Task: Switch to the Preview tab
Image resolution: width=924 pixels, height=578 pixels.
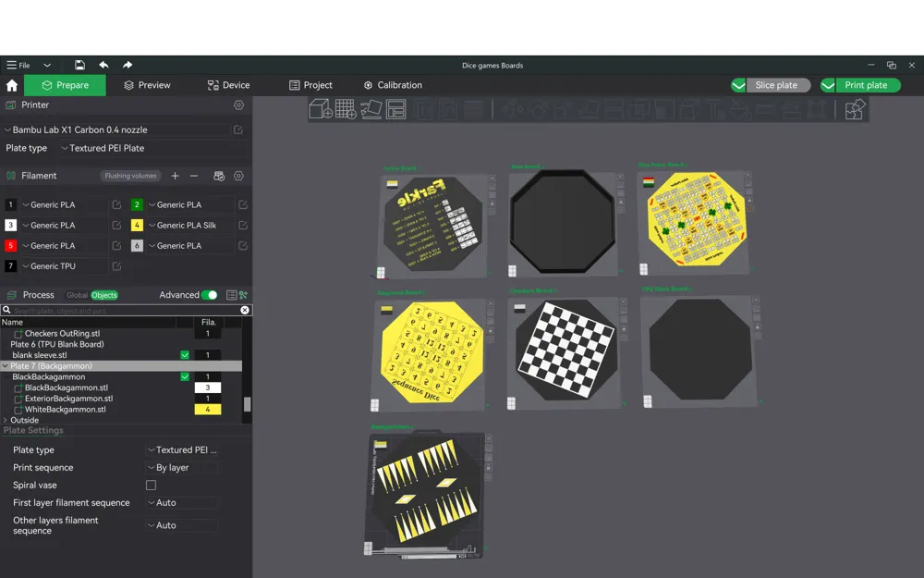Action: [x=146, y=85]
